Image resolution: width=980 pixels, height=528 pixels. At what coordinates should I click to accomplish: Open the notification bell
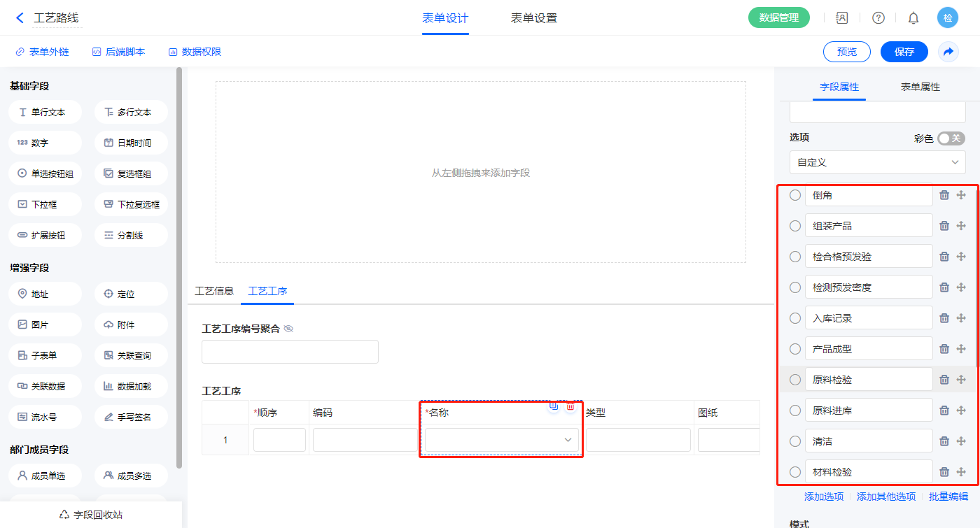tap(913, 18)
